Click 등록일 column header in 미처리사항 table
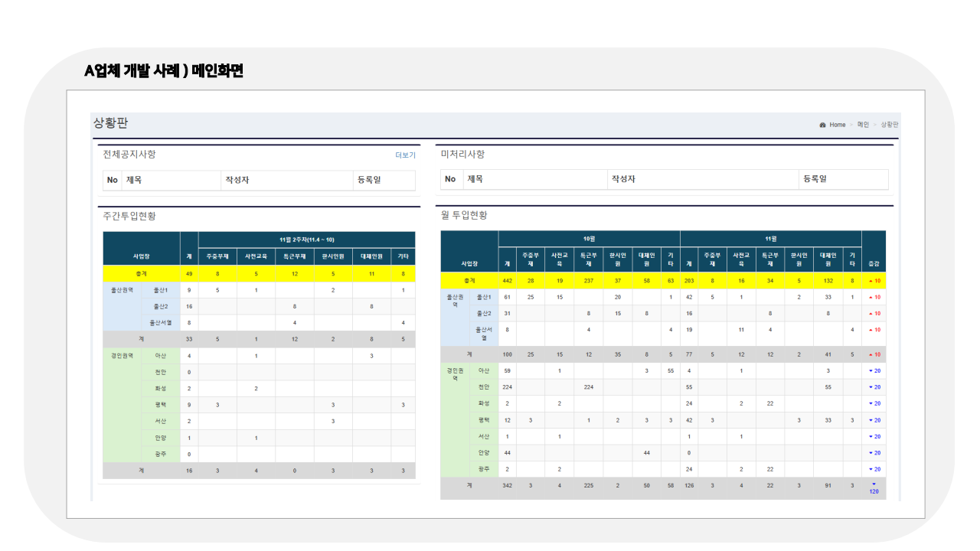This screenshot has width=980, height=551. click(x=815, y=179)
